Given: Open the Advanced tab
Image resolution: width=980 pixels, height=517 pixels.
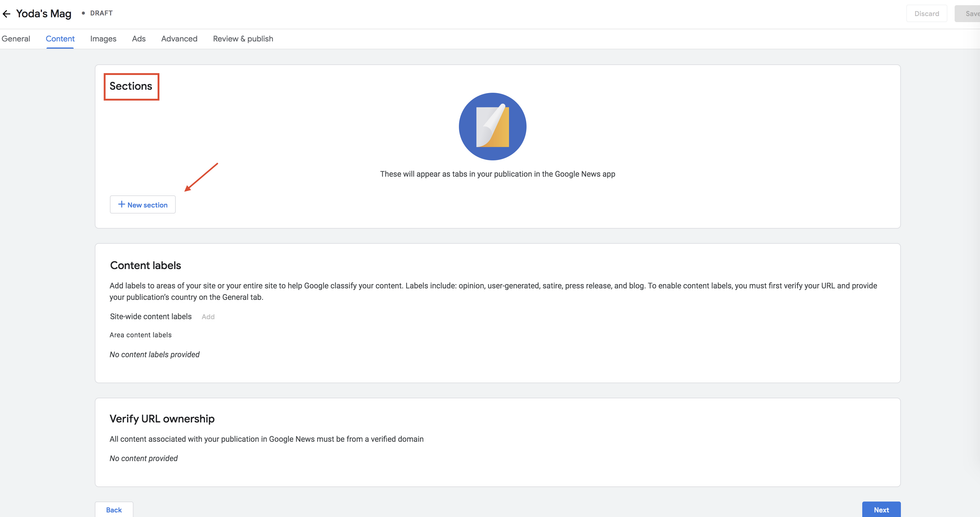Looking at the screenshot, I should 179,39.
